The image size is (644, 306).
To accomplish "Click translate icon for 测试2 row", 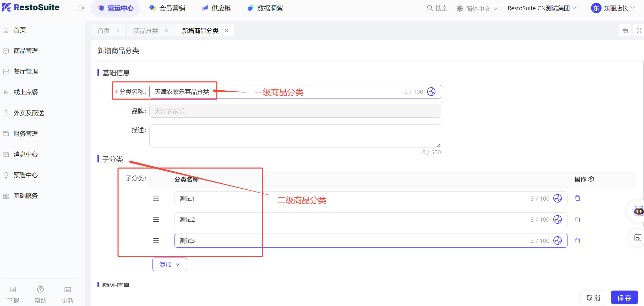I will (558, 219).
